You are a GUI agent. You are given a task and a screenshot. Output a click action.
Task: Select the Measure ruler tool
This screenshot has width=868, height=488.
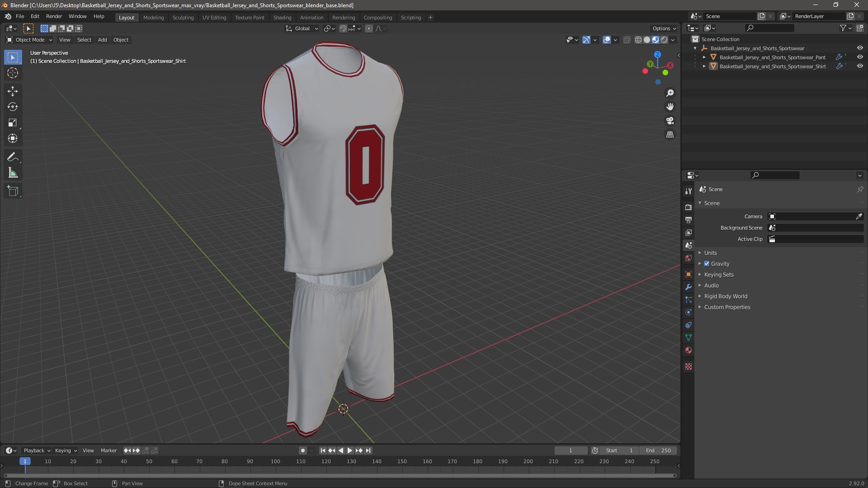[x=13, y=173]
